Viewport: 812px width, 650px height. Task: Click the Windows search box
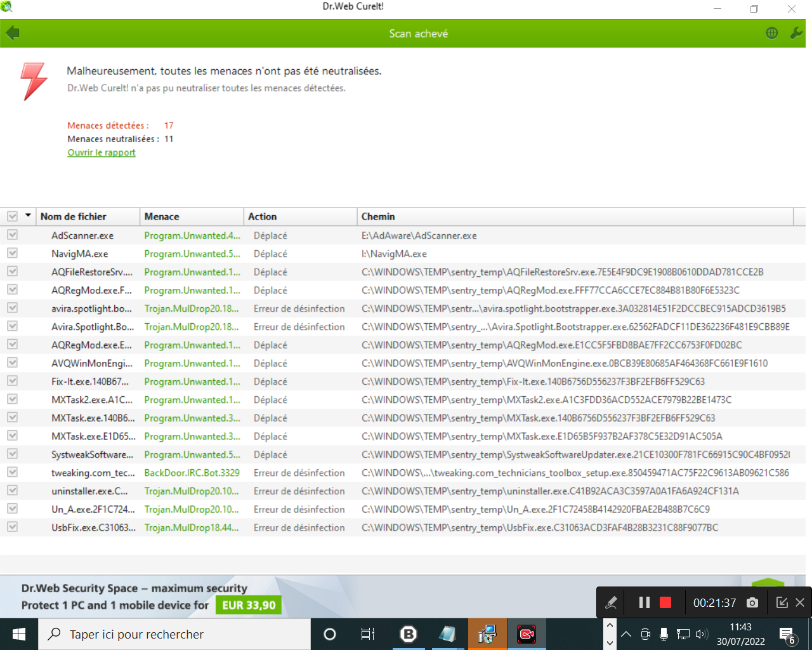tap(174, 634)
